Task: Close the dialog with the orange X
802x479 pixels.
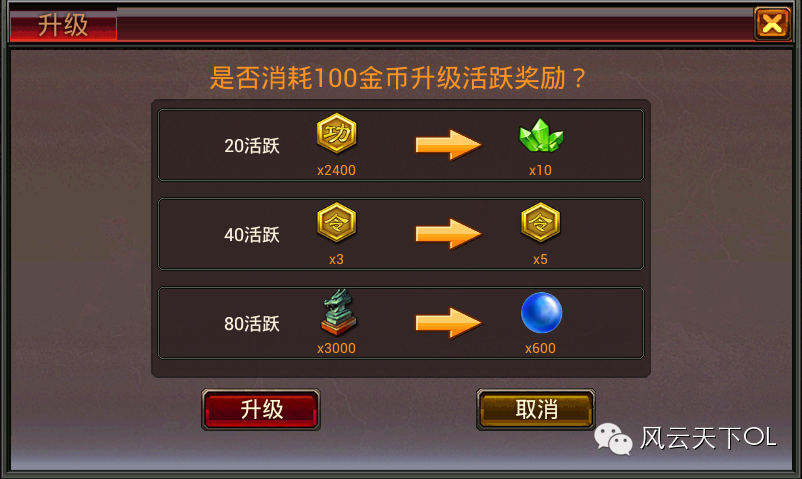Action: 772,24
